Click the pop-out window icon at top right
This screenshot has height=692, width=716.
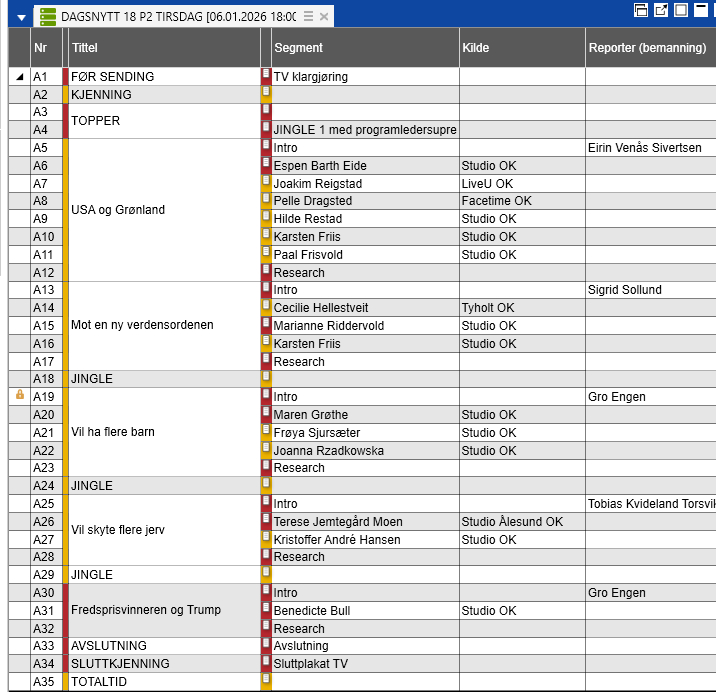[661, 10]
